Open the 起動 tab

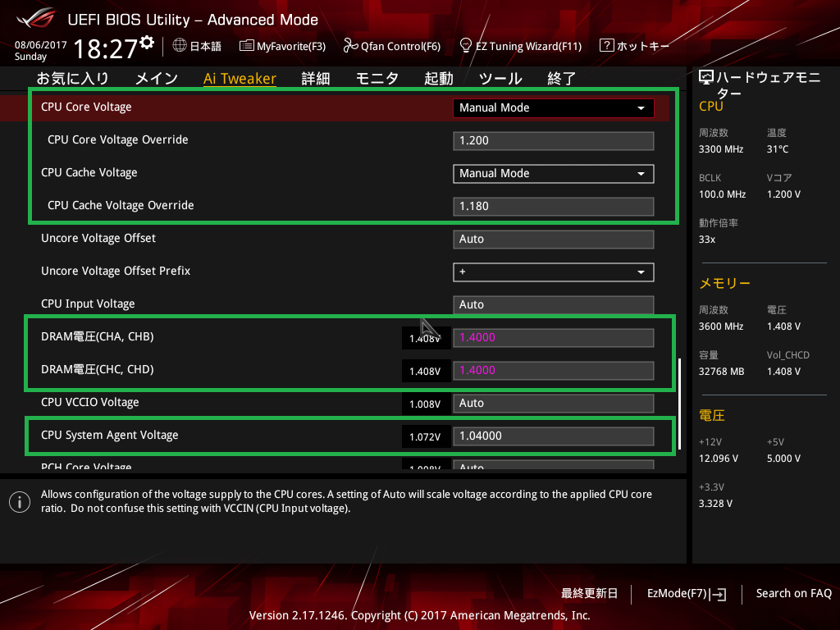439,79
